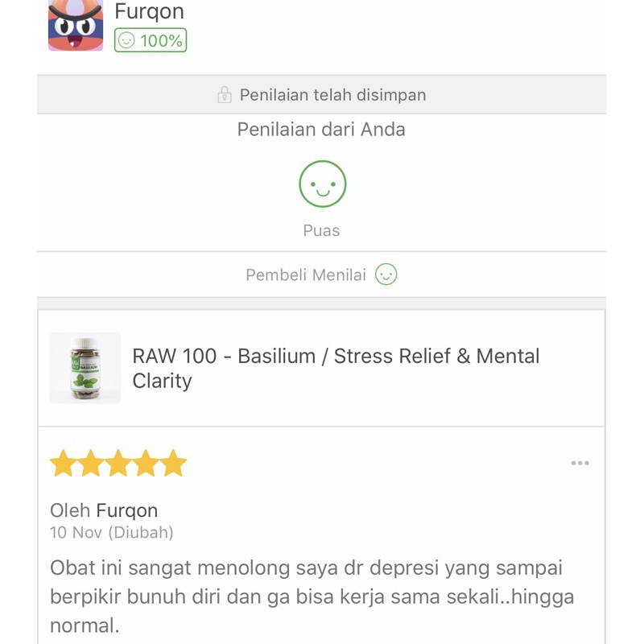Select the second star to change the rating
This screenshot has width=644, height=644.
(93, 461)
